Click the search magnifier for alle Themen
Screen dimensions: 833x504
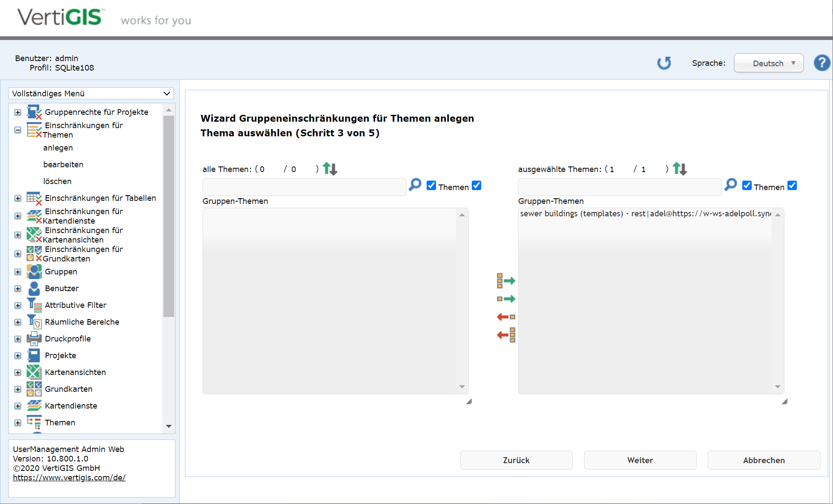(x=415, y=185)
